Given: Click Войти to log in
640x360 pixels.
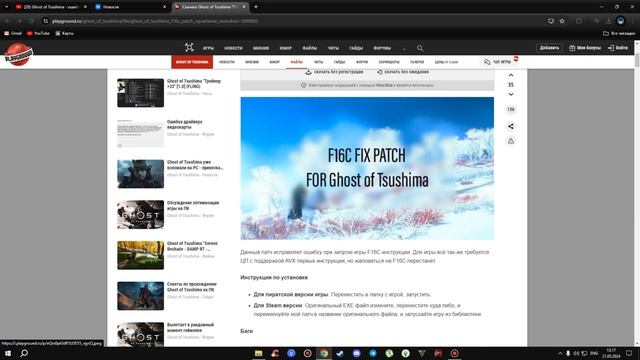Looking at the screenshot, I should [x=618, y=48].
